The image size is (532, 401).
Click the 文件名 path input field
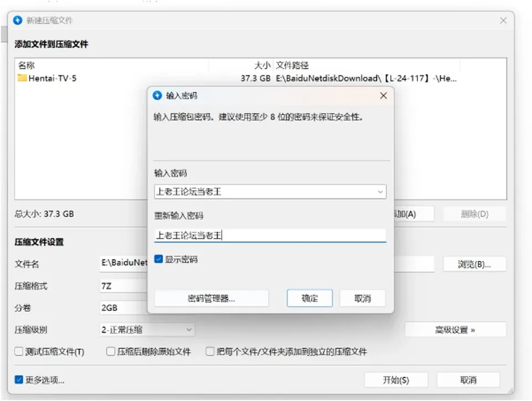click(x=124, y=263)
